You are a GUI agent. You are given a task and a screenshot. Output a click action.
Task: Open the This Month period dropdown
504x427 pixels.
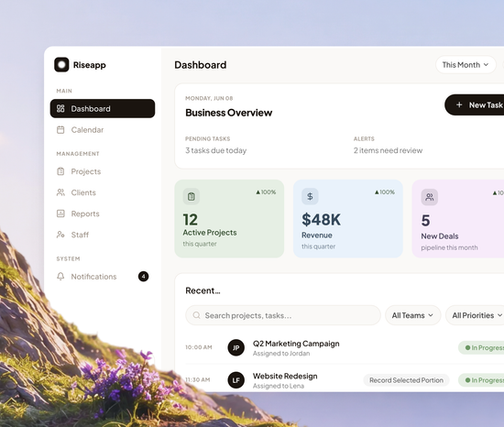coord(466,65)
